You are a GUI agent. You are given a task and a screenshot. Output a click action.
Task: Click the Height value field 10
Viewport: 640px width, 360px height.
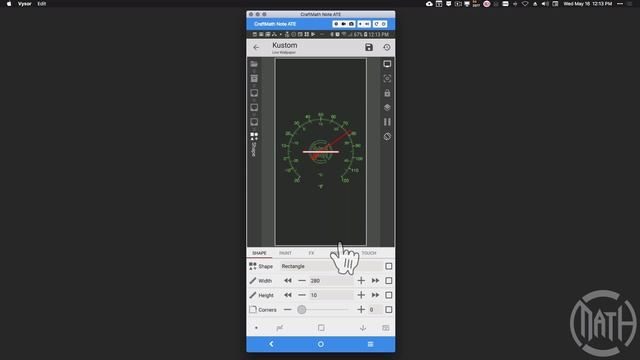tap(331, 295)
